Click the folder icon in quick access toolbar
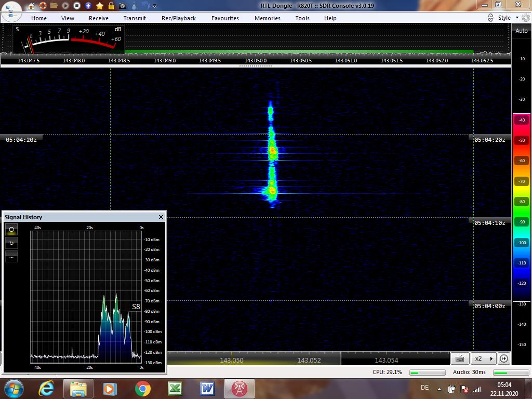Viewport: 532px width, 399px height. pos(54,6)
